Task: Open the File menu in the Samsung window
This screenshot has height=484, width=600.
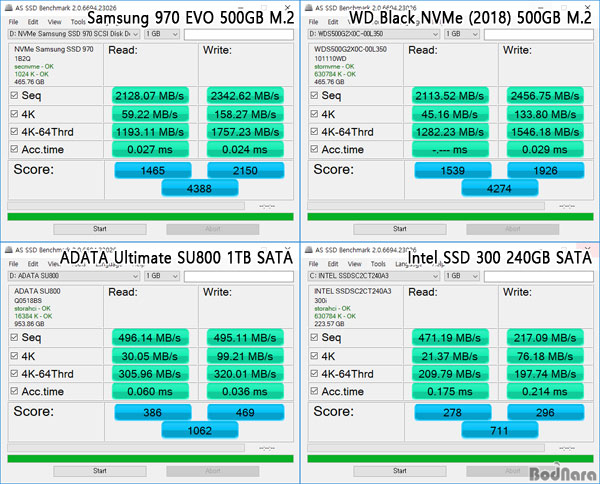Action: coord(12,21)
